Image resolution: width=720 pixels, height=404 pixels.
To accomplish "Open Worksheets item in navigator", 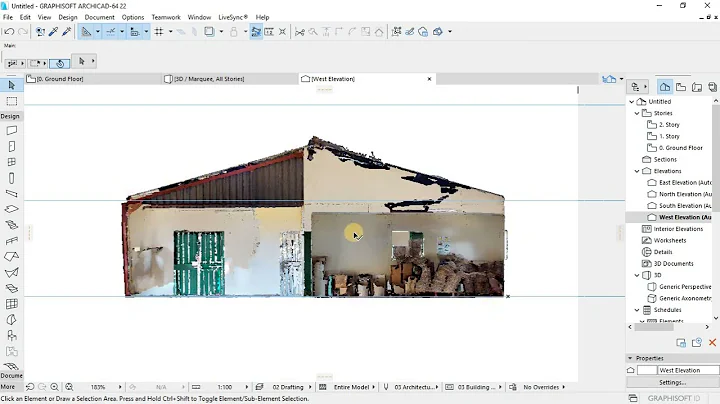I will pos(664,240).
